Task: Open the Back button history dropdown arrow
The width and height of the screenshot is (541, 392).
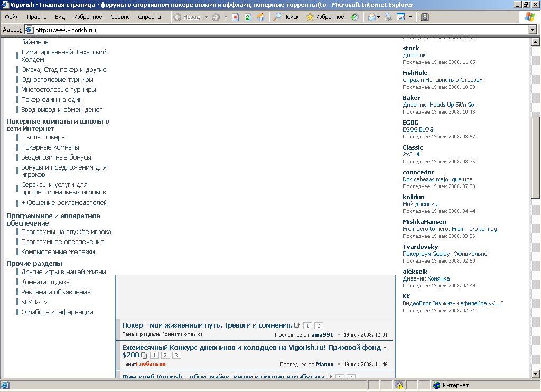Action: click(206, 17)
